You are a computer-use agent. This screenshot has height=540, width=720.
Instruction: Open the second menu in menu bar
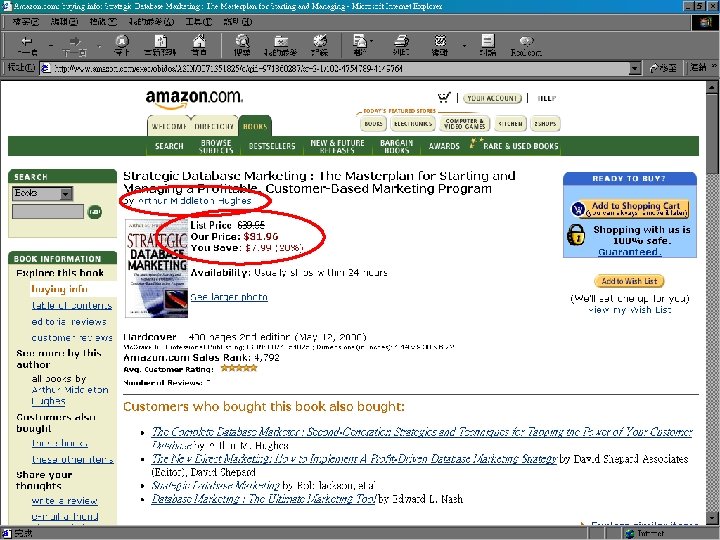(x=64, y=22)
